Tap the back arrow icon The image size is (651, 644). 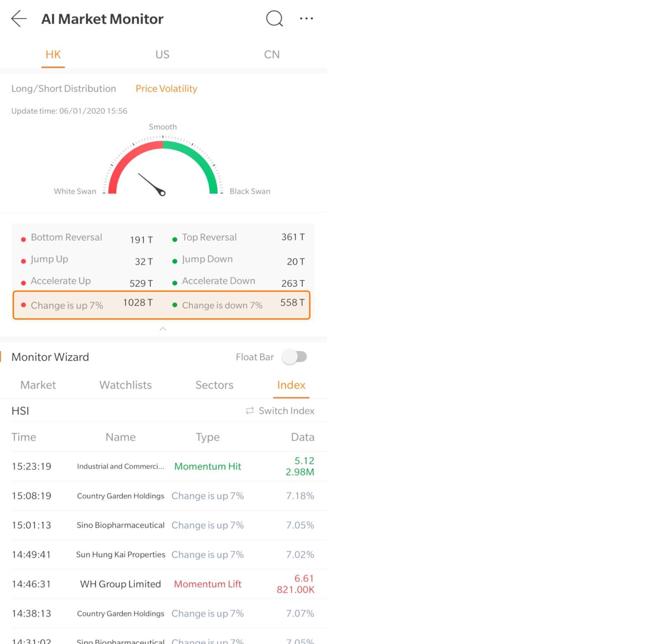(19, 19)
